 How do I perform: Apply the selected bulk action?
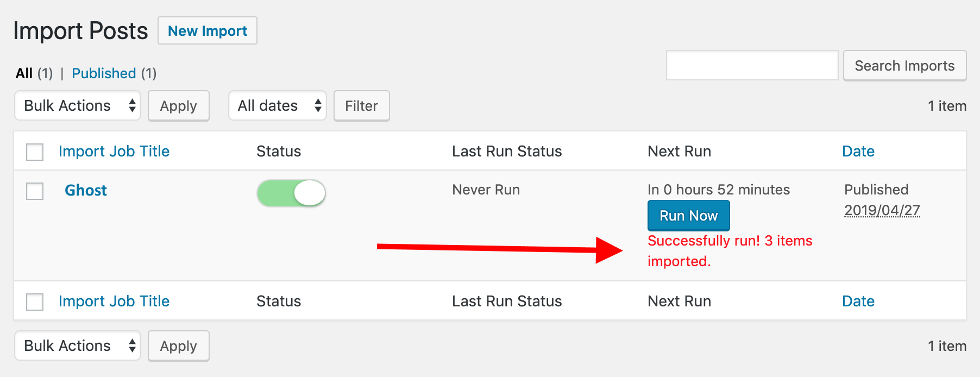pos(179,105)
